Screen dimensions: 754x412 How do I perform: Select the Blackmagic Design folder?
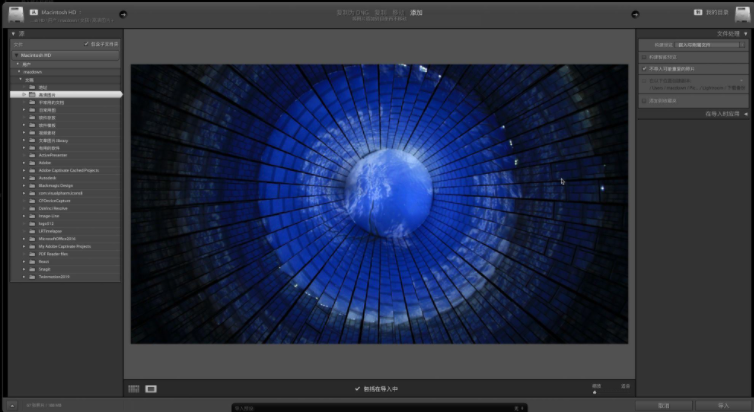(58, 185)
